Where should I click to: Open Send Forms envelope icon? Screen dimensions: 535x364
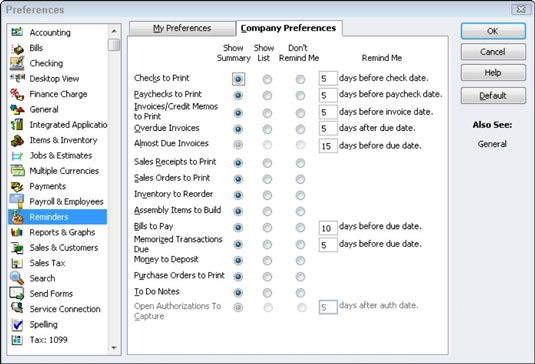coord(17,293)
